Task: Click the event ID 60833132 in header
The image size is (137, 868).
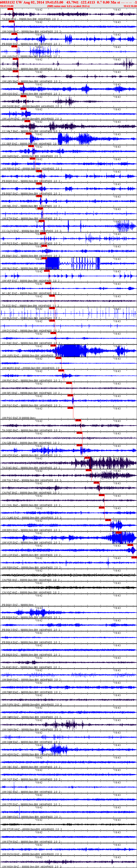Action: click(7, 2)
